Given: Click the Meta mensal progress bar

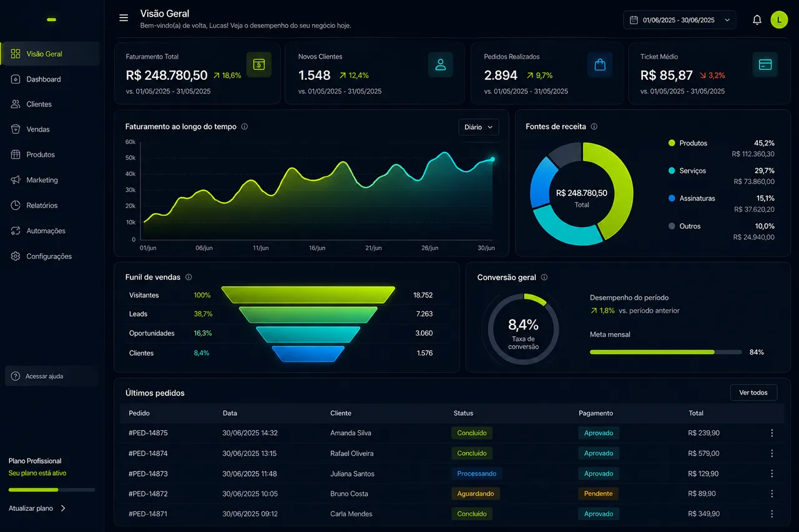Looking at the screenshot, I should tap(666, 352).
